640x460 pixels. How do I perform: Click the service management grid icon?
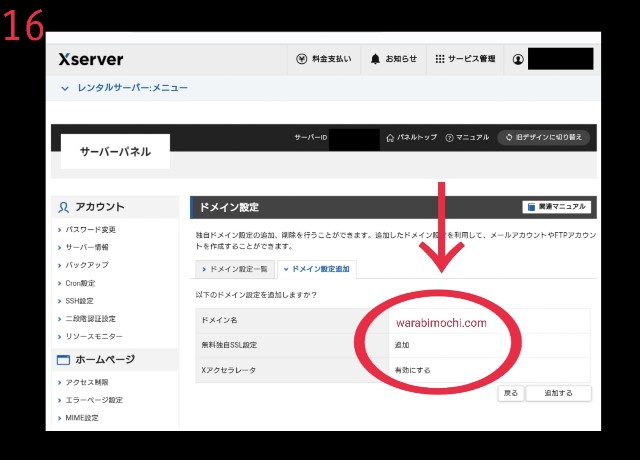click(x=440, y=59)
